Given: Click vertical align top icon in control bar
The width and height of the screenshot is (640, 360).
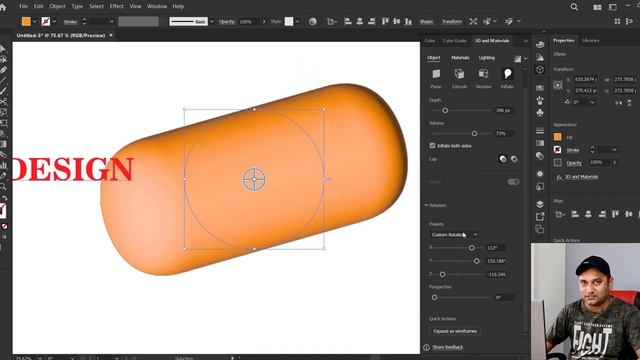Looking at the screenshot, I should tap(385, 21).
